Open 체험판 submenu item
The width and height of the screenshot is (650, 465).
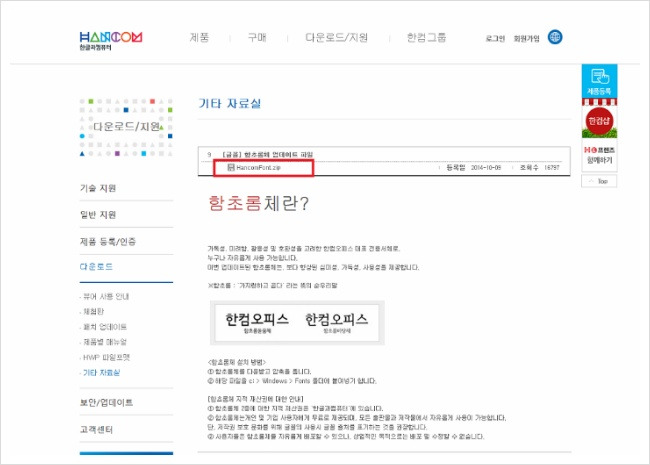pyautogui.click(x=94, y=311)
